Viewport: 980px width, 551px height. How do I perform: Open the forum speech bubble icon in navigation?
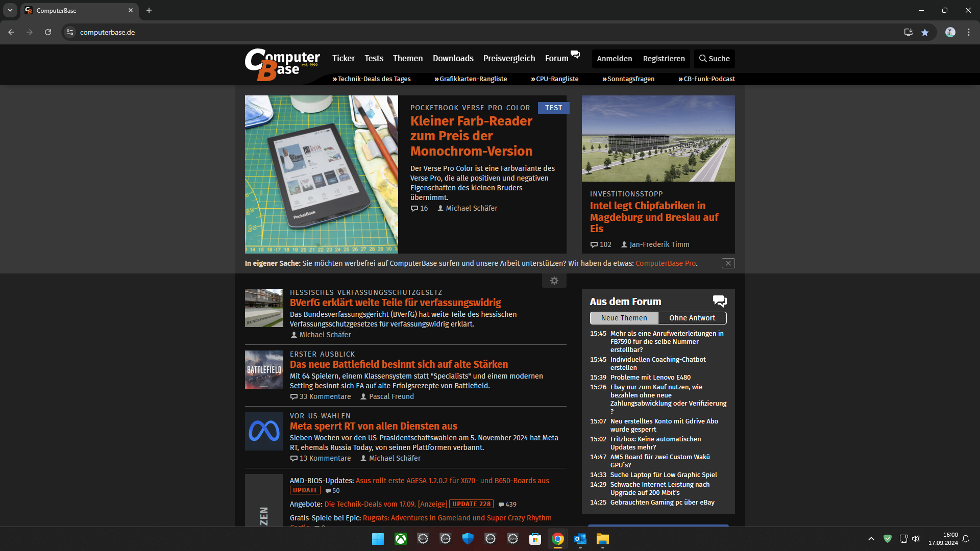point(575,55)
